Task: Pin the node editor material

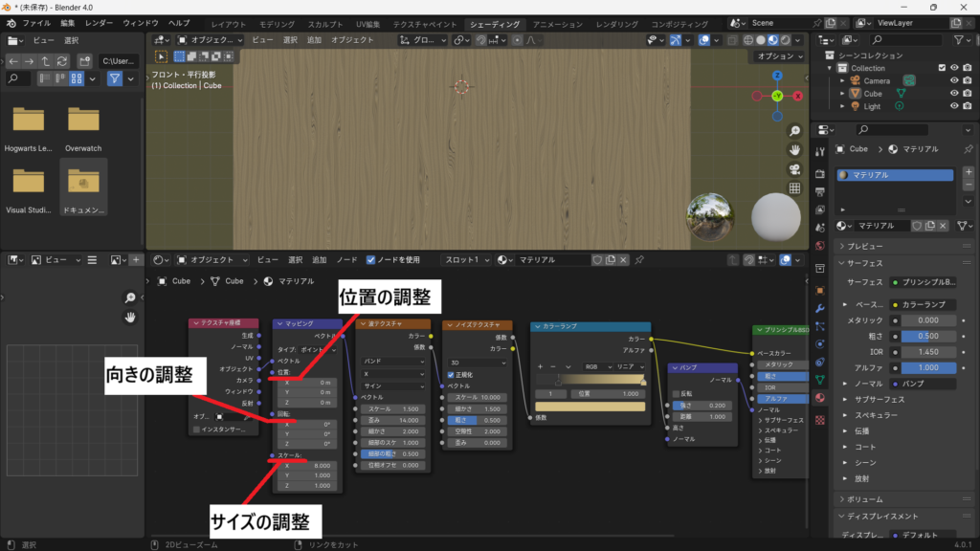Action: click(x=639, y=260)
